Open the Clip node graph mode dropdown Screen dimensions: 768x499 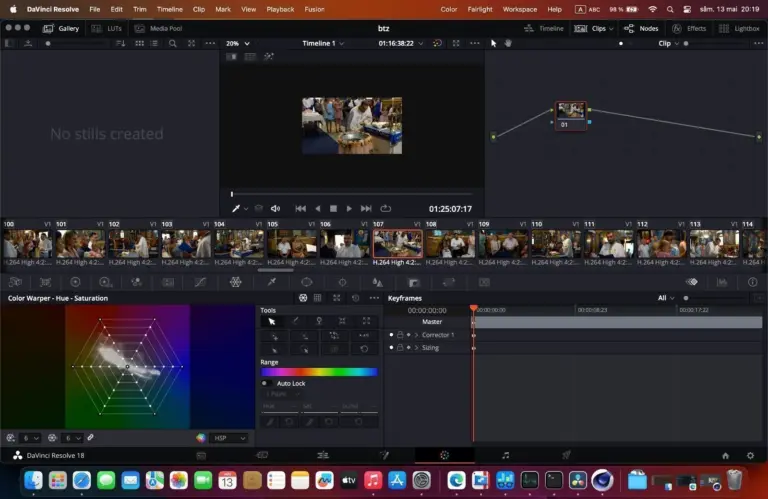669,43
